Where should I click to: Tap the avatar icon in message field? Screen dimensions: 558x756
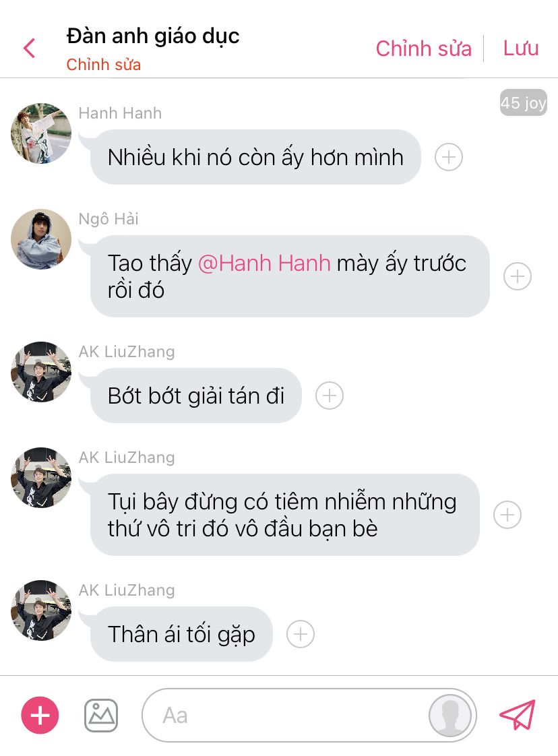(x=450, y=715)
